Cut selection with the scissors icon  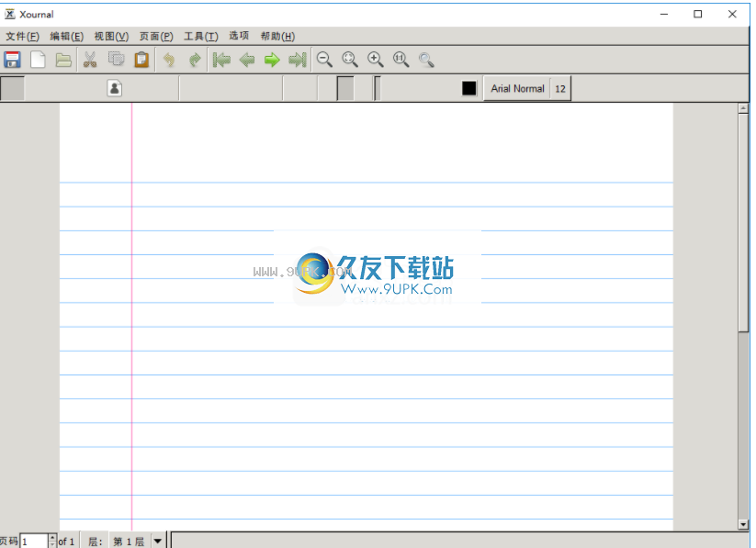tap(90, 60)
